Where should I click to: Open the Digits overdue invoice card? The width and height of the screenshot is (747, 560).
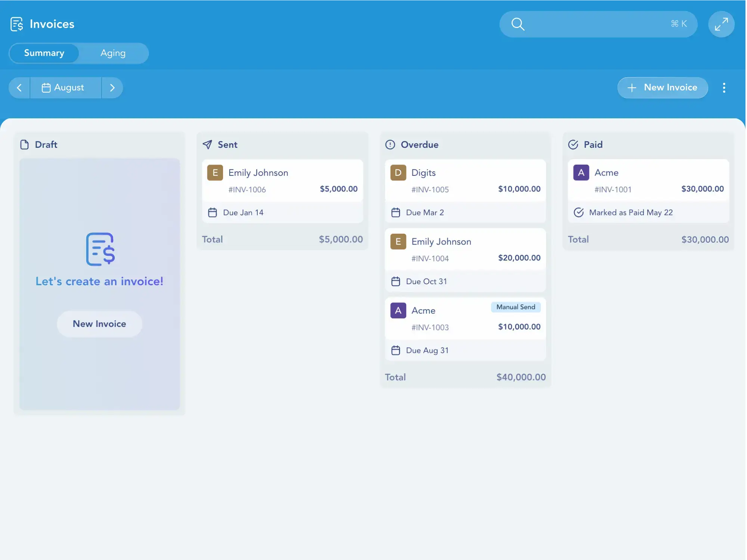[x=465, y=191]
